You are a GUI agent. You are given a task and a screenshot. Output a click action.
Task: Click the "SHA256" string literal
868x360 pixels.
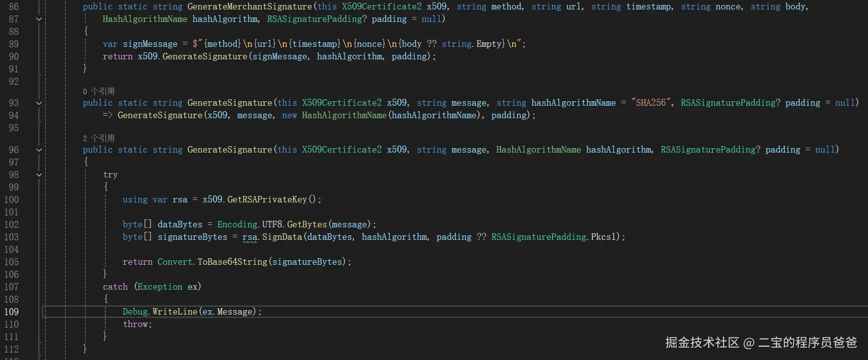pyautogui.click(x=651, y=103)
